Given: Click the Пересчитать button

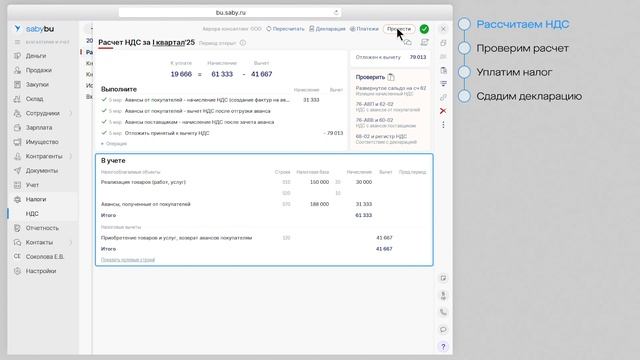Looking at the screenshot, I should click(x=285, y=29).
